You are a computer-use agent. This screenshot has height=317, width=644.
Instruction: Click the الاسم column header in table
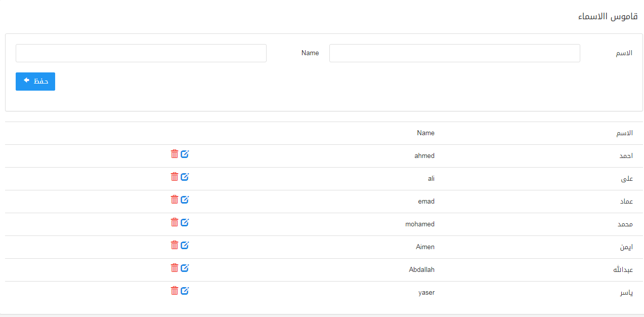pos(624,133)
